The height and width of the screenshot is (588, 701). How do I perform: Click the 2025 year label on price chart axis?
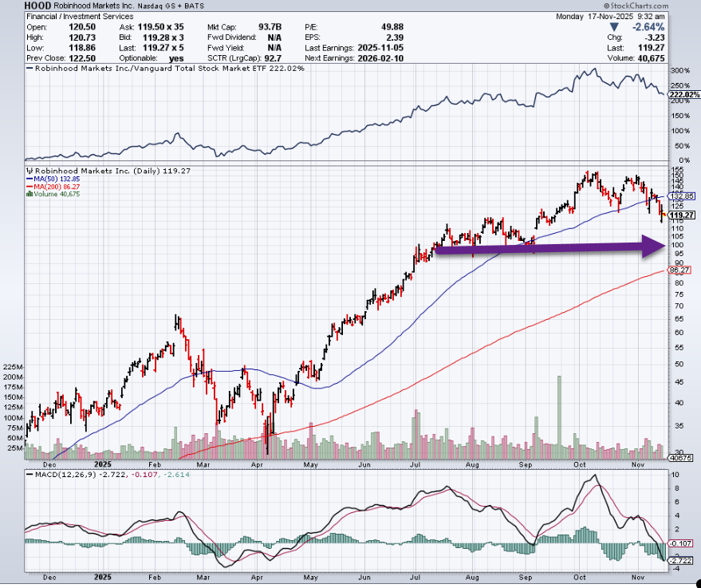101,464
